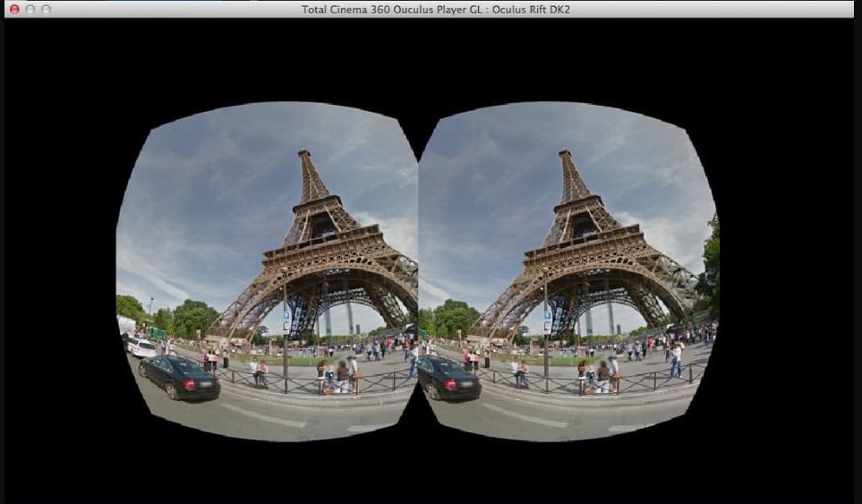Click the walking pedestrian in jeans, right-eye view
The width and height of the screenshot is (862, 504).
(676, 360)
